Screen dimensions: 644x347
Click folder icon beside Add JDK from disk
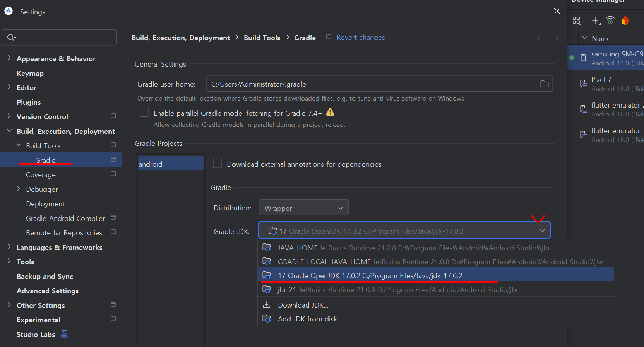coord(267,318)
